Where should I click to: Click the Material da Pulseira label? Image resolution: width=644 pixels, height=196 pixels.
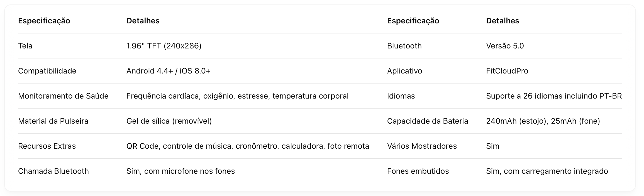pos(53,121)
